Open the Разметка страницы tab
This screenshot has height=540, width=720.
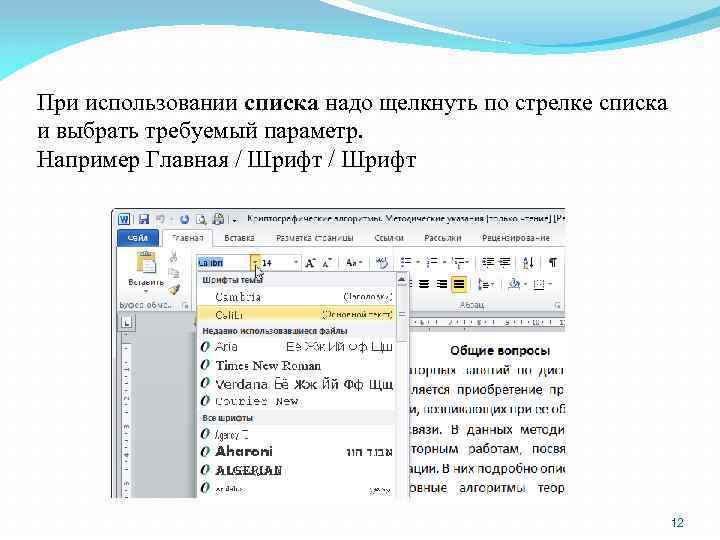pyautogui.click(x=315, y=238)
